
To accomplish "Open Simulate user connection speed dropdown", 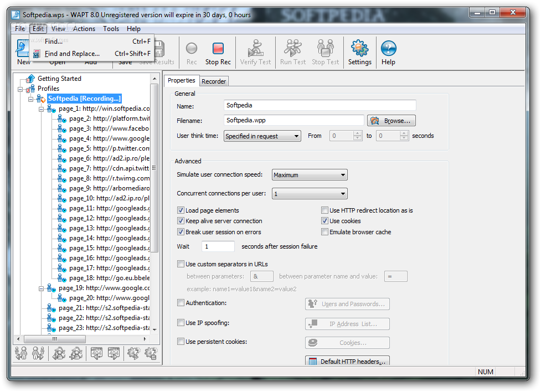I will tap(310, 174).
